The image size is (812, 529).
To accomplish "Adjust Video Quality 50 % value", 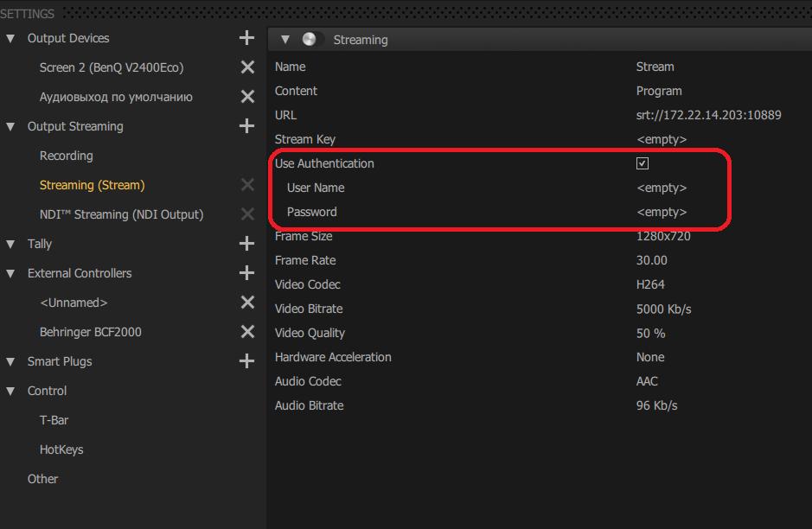I will point(650,334).
